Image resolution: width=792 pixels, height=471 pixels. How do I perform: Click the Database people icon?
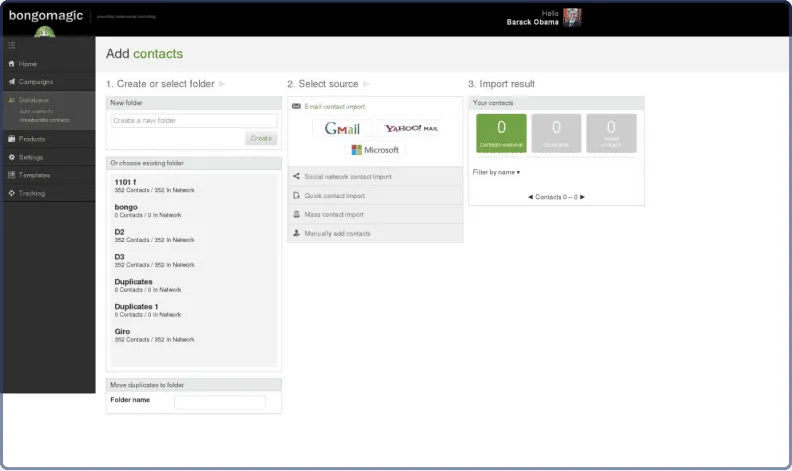tap(12, 100)
